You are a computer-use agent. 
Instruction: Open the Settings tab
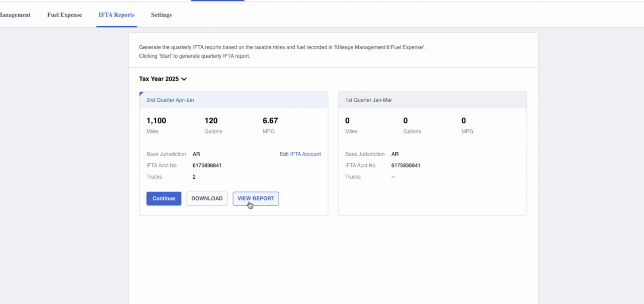(161, 15)
